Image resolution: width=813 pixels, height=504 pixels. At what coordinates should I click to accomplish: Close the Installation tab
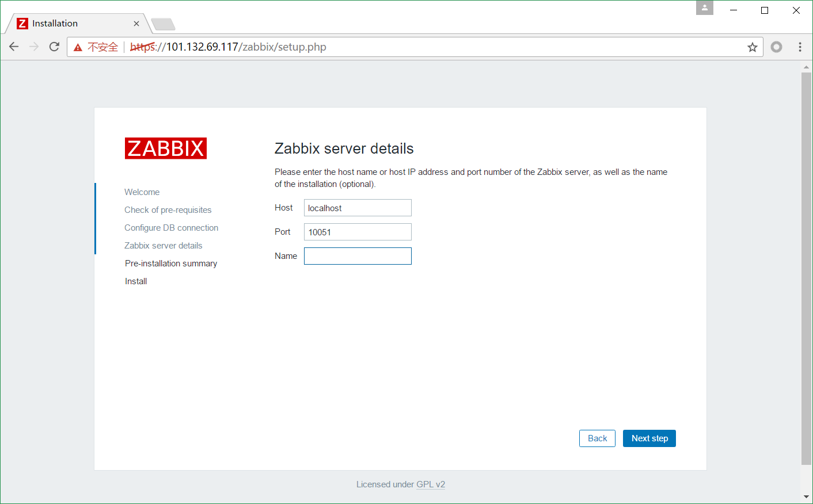[x=136, y=24]
